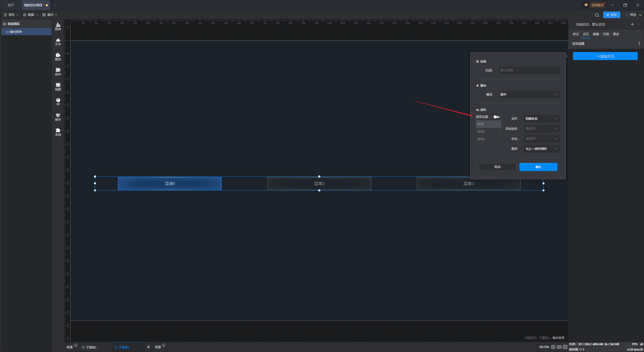Expand the 触发 trigger dropdown

(x=529, y=95)
